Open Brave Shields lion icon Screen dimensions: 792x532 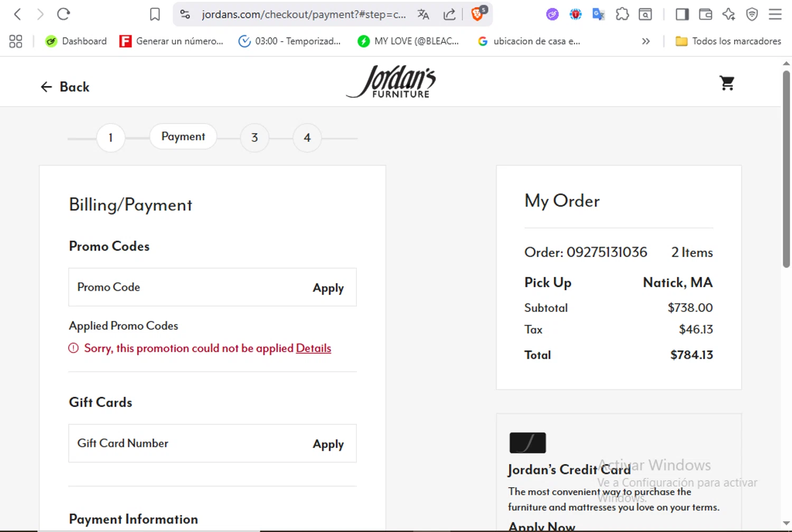(478, 13)
